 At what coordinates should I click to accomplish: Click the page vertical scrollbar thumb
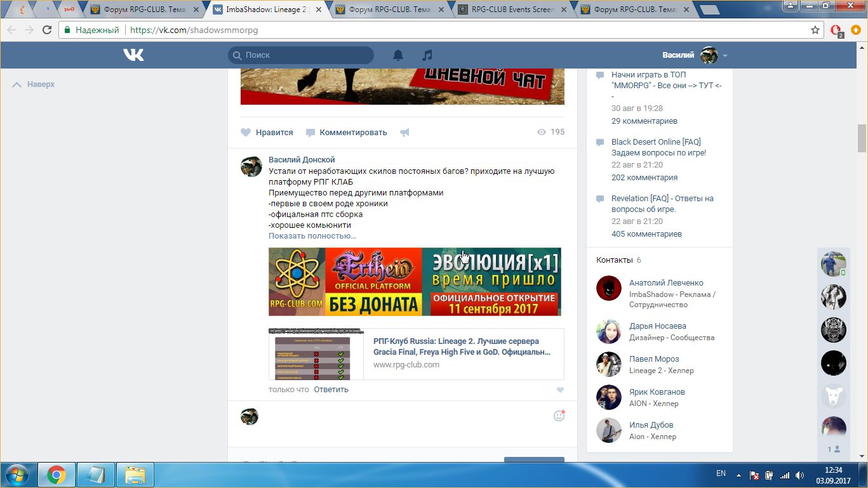(862, 138)
